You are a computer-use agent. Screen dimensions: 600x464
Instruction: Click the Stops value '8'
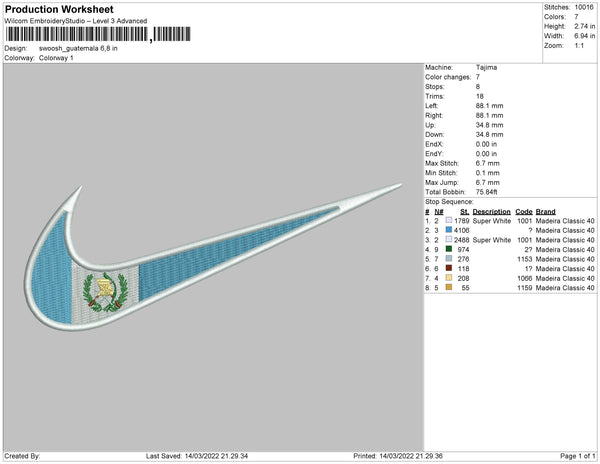pyautogui.click(x=478, y=86)
